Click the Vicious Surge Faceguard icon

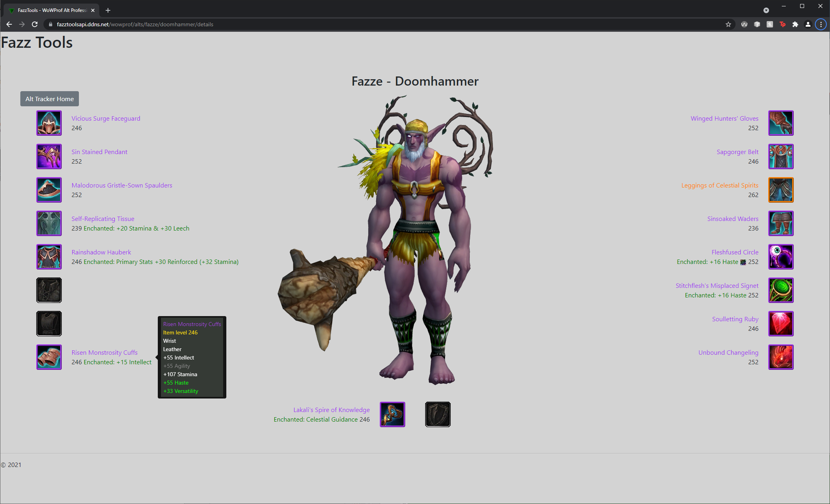(x=49, y=123)
